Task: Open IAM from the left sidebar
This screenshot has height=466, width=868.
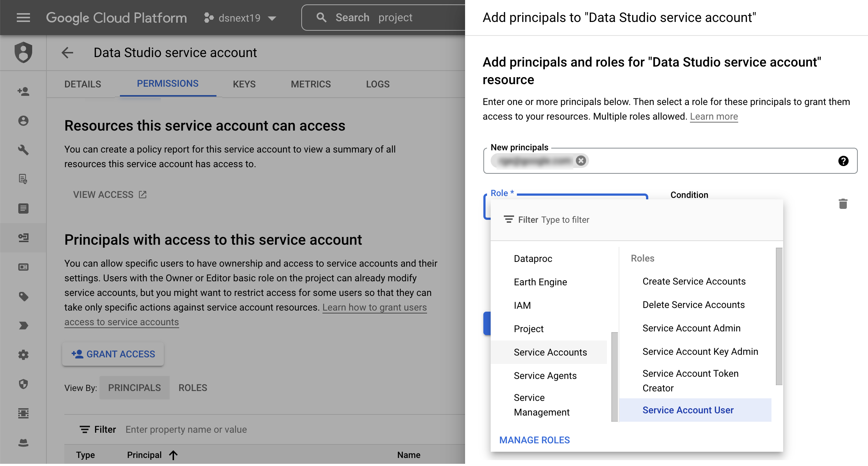Action: coord(23,91)
